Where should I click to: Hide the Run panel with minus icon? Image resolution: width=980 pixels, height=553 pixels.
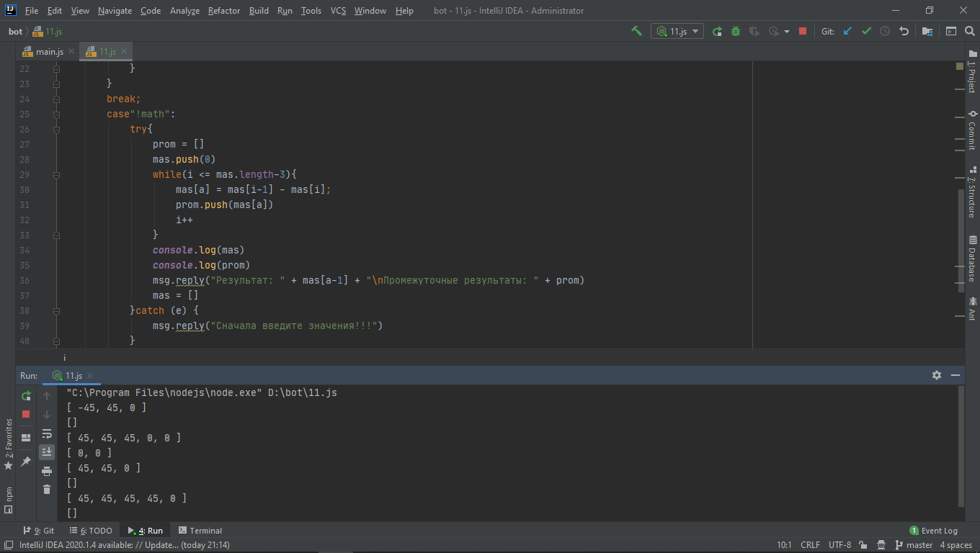point(955,375)
